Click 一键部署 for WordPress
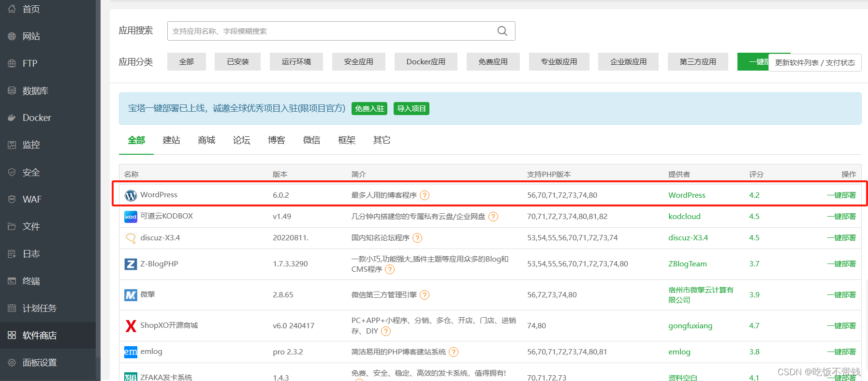The image size is (868, 381). point(841,195)
